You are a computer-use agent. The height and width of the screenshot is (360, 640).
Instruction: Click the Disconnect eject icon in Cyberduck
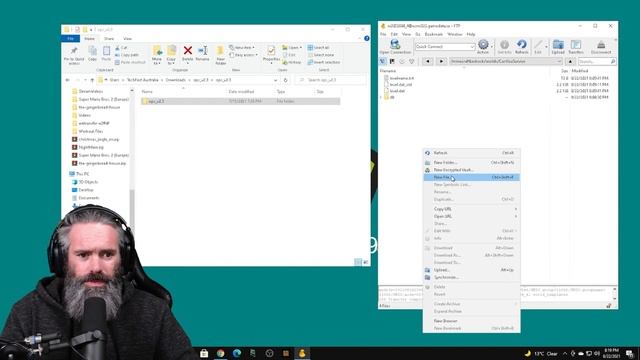tap(601, 47)
